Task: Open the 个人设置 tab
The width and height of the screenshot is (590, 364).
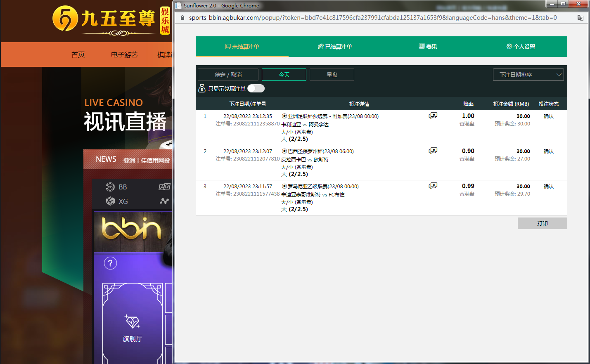Action: (521, 47)
